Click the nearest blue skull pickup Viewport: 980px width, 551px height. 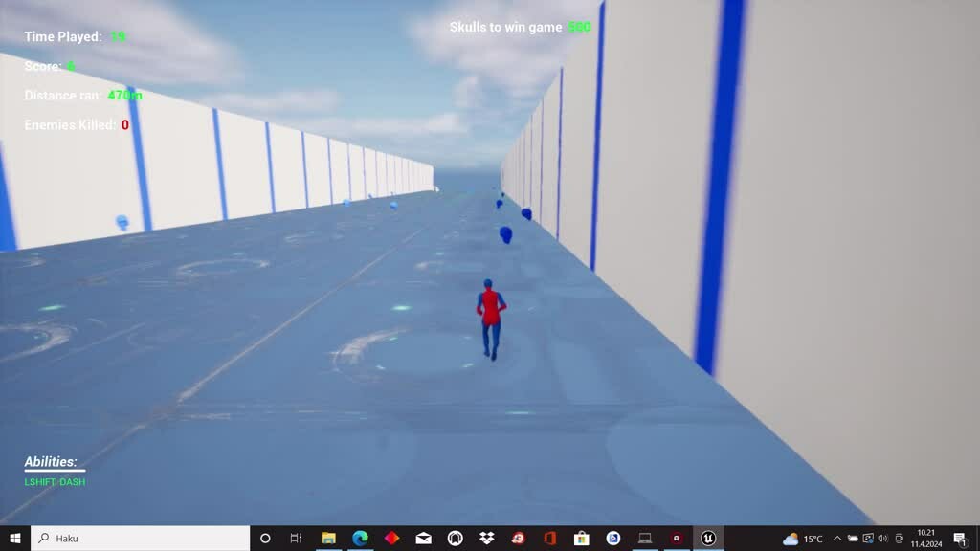point(505,233)
